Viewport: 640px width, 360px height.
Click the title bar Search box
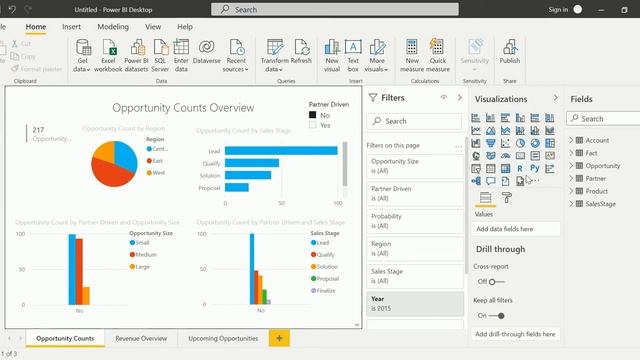click(335, 9)
